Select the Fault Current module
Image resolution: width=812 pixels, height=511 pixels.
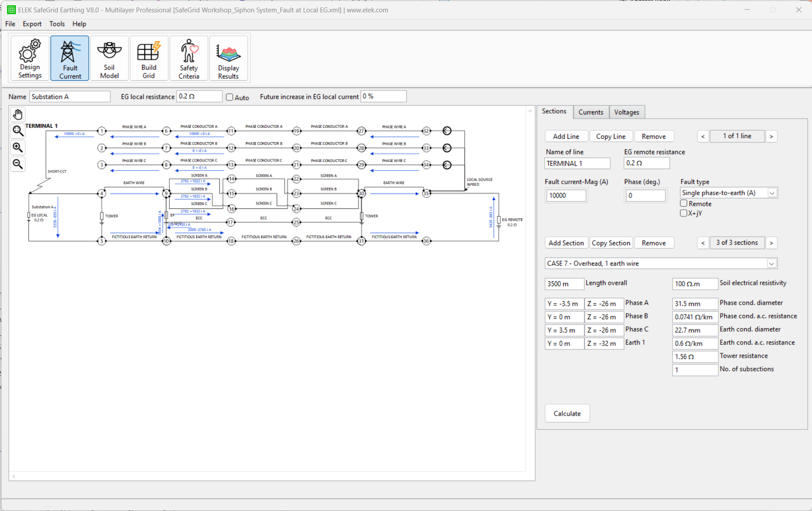[x=70, y=58]
